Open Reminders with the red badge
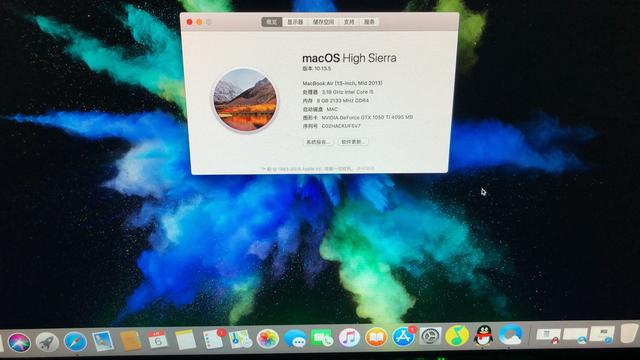The width and height of the screenshot is (640, 360). [x=213, y=339]
